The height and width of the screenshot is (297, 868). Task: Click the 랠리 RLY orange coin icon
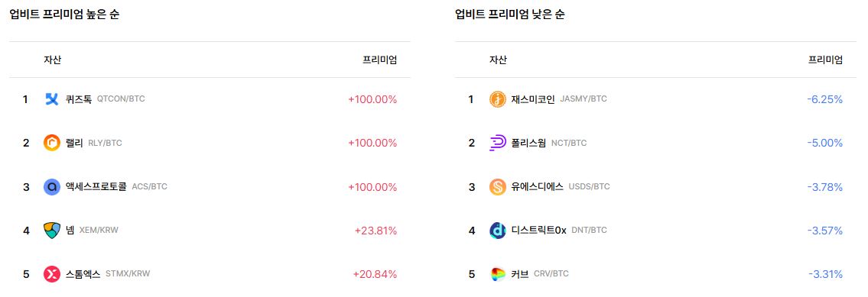click(51, 144)
